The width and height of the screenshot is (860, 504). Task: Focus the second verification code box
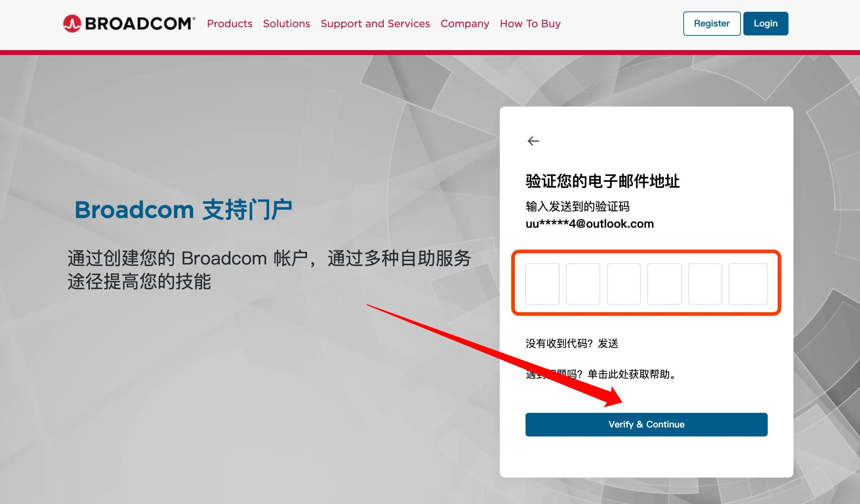[x=583, y=284]
